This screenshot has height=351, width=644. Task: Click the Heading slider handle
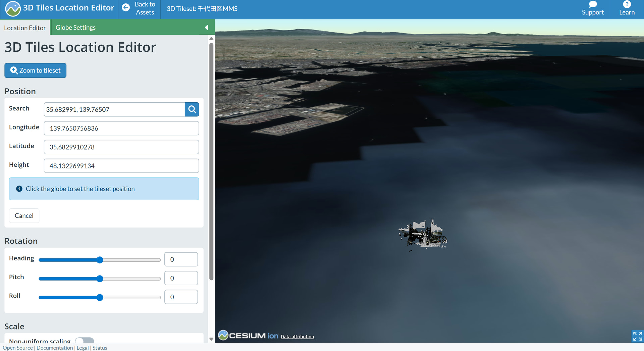pos(100,260)
